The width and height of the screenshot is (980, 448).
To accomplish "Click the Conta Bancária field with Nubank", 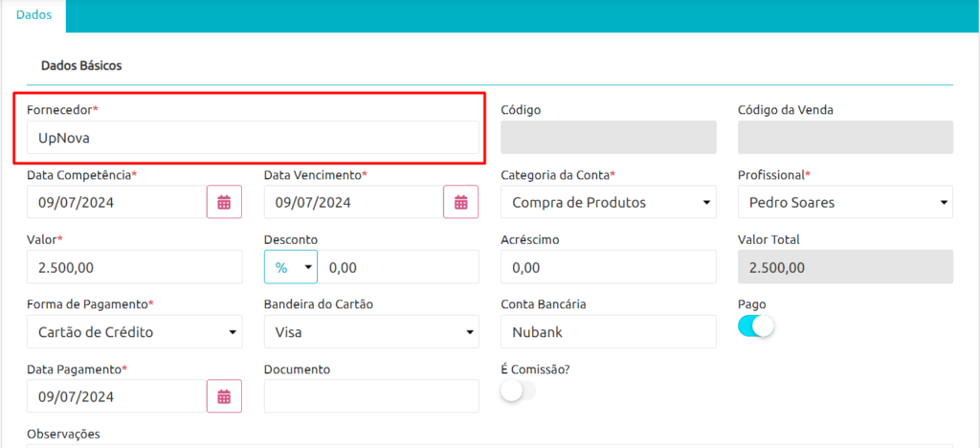I will (x=608, y=332).
